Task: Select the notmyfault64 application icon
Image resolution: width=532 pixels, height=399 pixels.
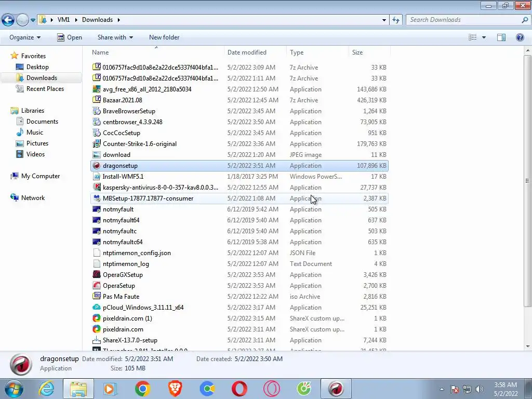Action: 97,220
